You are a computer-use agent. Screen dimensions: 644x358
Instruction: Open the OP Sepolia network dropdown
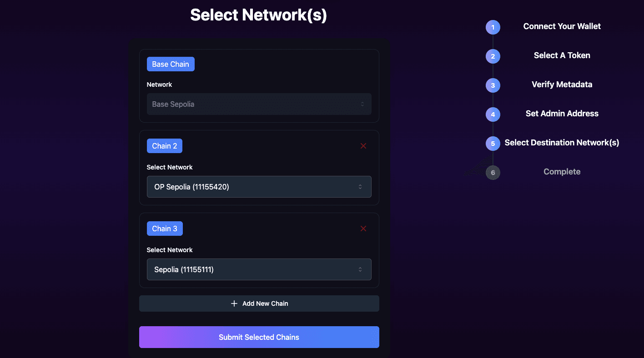[259, 187]
